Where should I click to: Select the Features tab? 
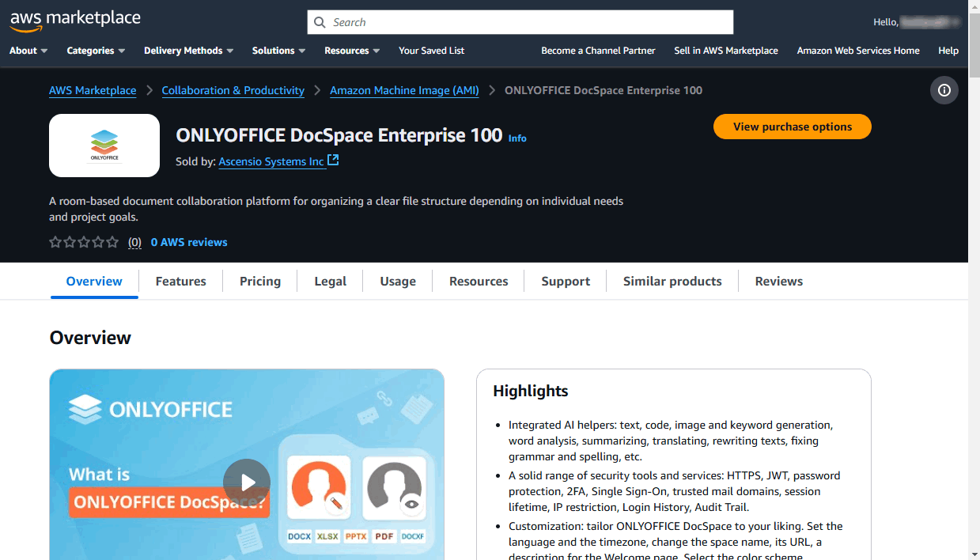coord(180,282)
